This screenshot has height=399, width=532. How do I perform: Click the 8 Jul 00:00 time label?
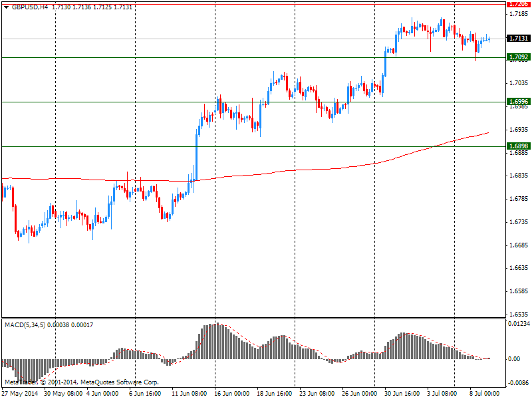[485, 394]
